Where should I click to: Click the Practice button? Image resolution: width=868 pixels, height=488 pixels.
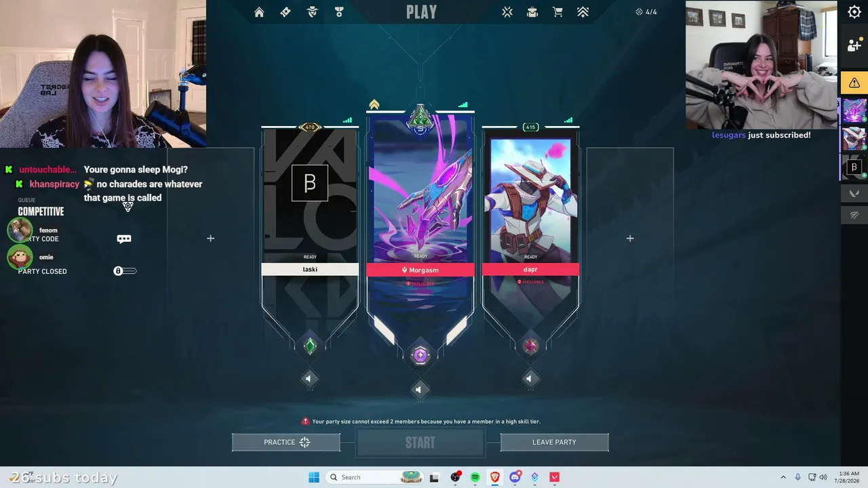286,443
